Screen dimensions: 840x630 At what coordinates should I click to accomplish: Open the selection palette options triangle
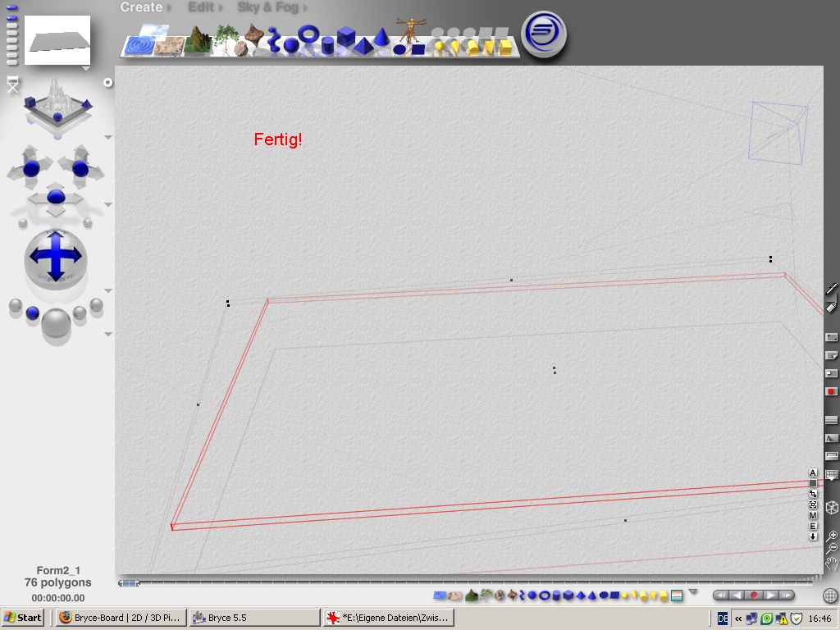point(693,592)
